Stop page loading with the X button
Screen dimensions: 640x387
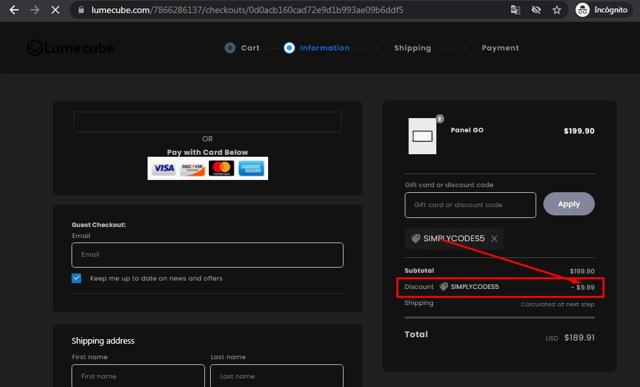click(x=55, y=10)
